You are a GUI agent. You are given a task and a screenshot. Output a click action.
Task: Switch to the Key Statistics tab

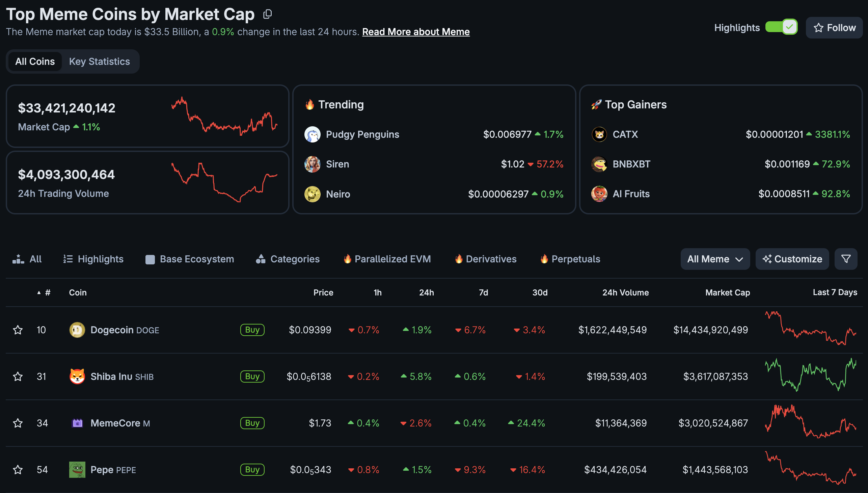[x=100, y=61]
